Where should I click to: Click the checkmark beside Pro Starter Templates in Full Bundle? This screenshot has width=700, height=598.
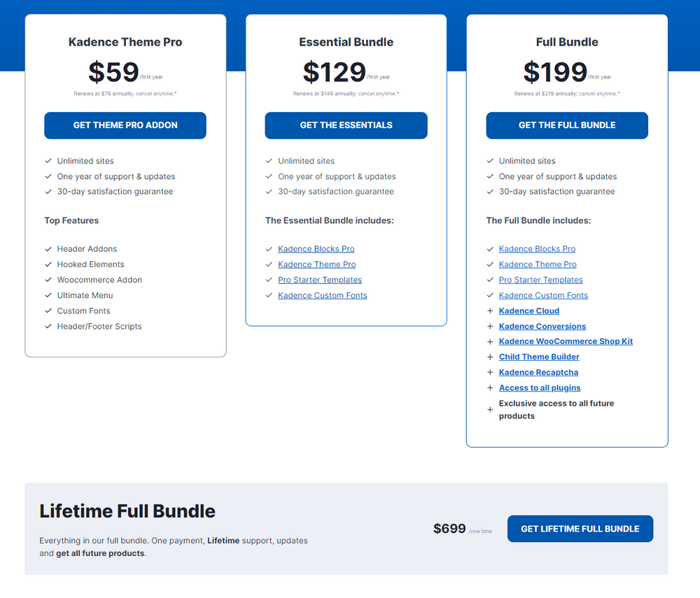pos(490,280)
